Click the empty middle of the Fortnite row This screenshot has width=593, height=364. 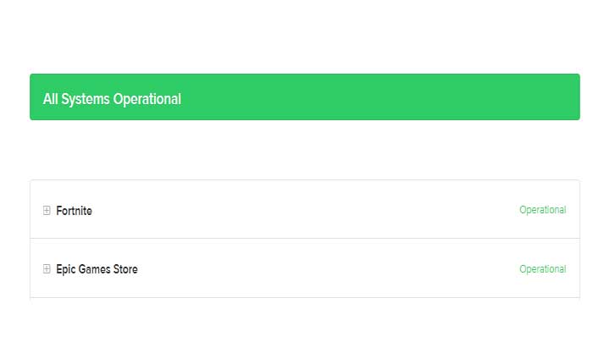point(305,210)
